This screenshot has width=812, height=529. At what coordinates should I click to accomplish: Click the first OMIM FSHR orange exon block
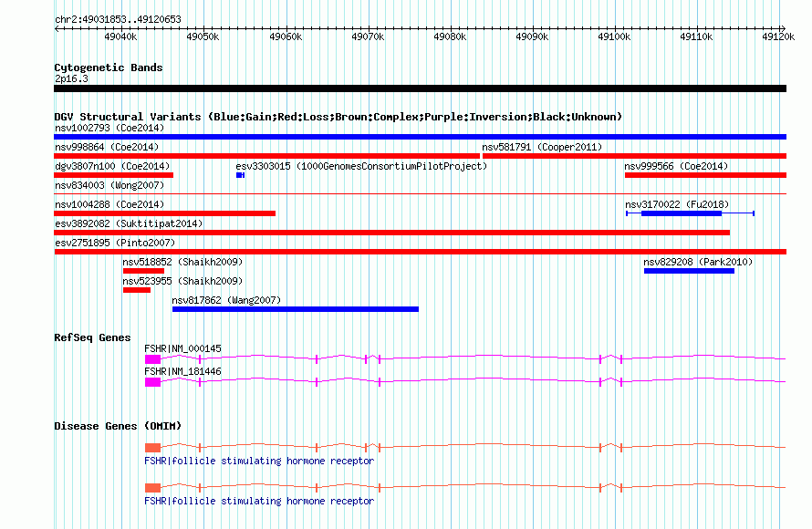[152, 448]
